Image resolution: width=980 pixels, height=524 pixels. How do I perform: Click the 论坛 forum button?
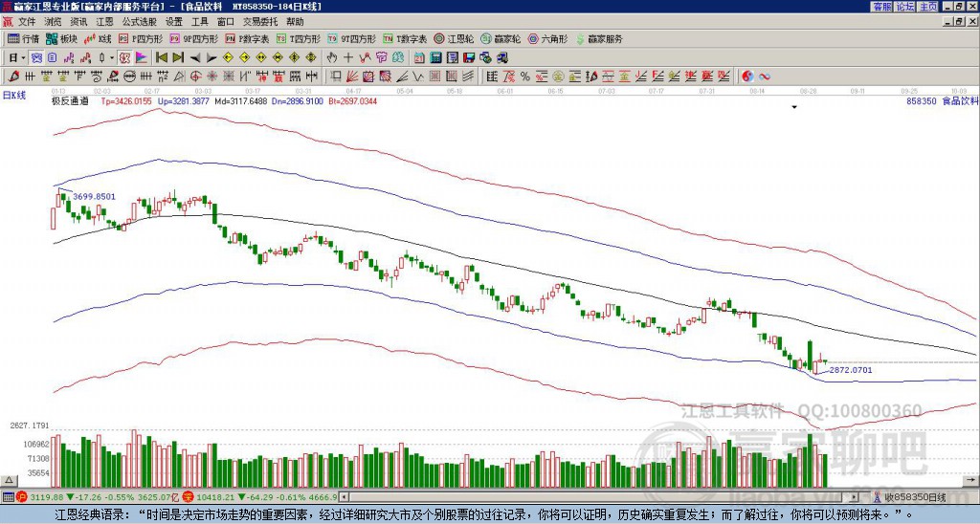tap(905, 7)
